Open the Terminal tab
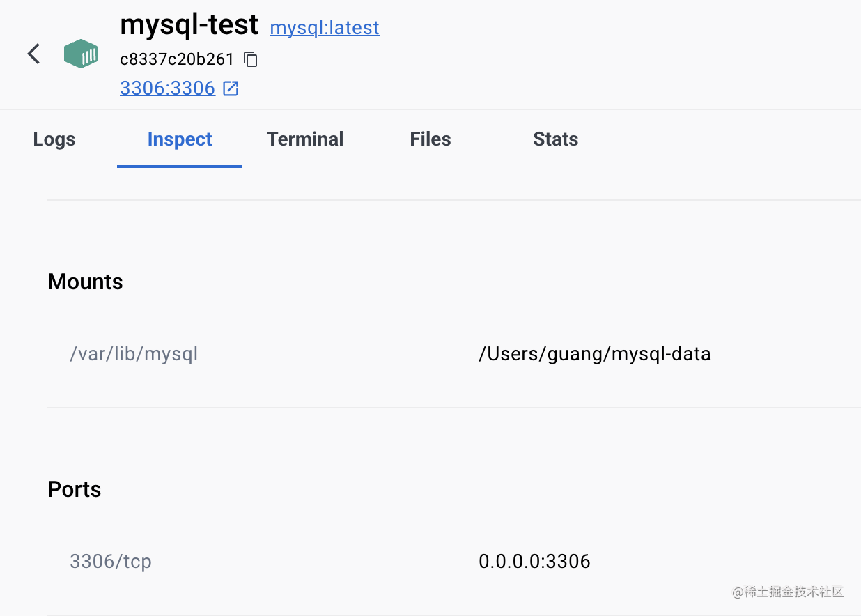Viewport: 861px width, 616px height. pos(305,139)
